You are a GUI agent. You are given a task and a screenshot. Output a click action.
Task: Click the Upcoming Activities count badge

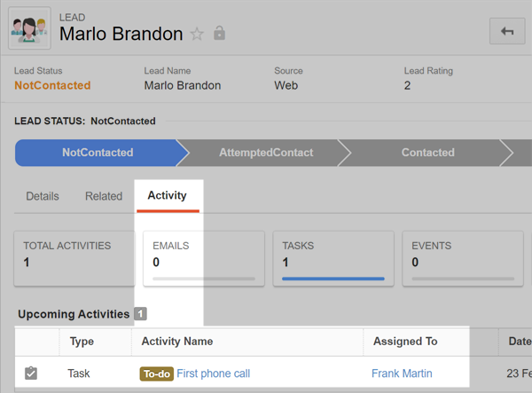140,313
